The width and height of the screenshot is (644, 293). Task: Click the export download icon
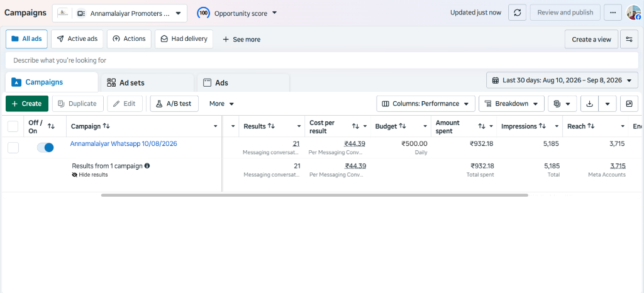pos(589,104)
